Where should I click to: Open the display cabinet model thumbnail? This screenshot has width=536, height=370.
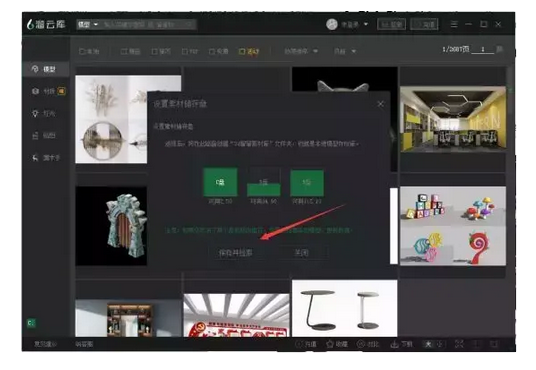[x=129, y=318]
